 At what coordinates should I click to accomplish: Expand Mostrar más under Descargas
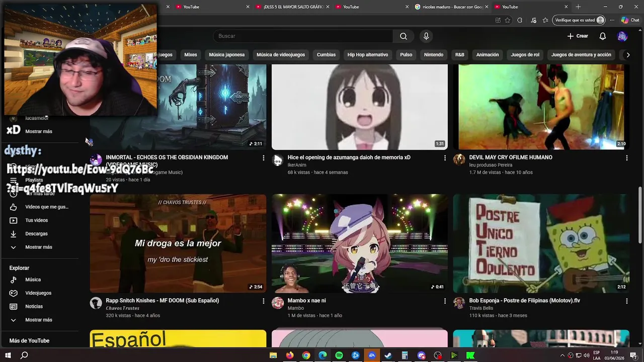[39, 247]
